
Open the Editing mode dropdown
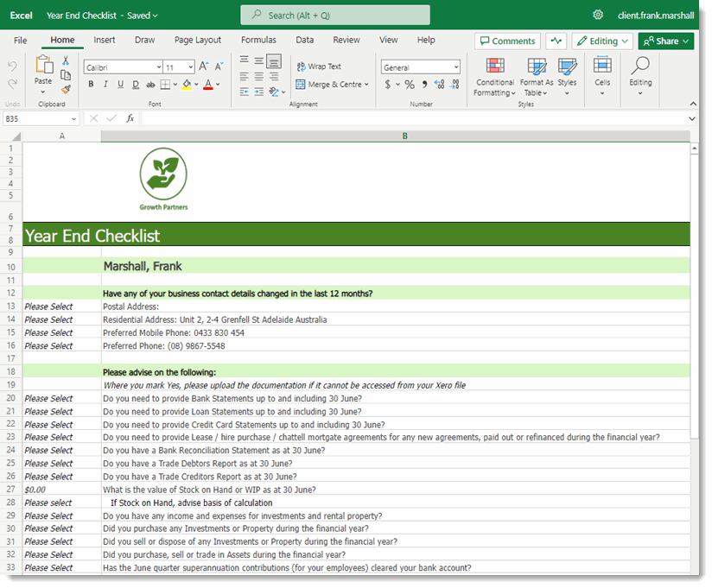[x=602, y=41]
